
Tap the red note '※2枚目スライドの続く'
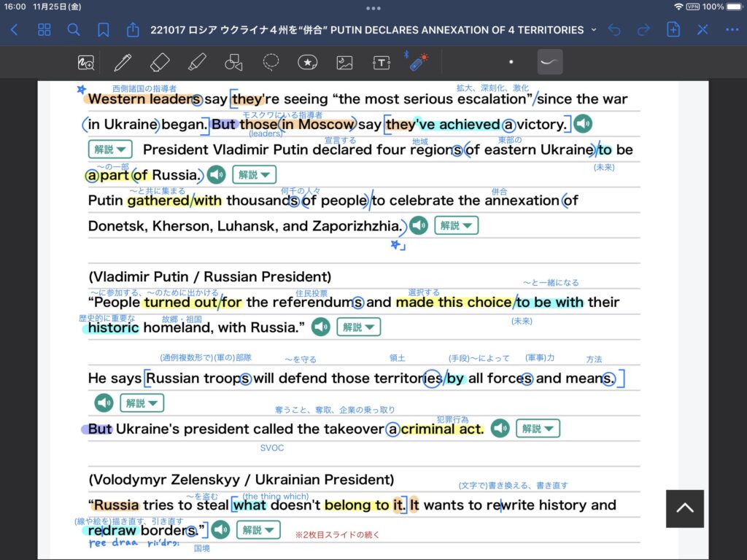click(337, 534)
